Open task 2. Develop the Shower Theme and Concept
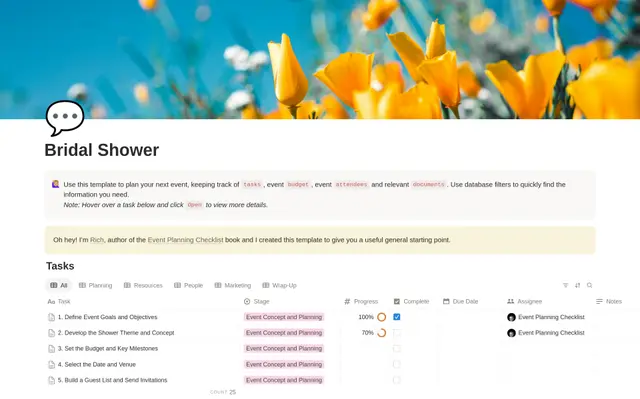Screen dimensions: 640x399 [x=116, y=333]
